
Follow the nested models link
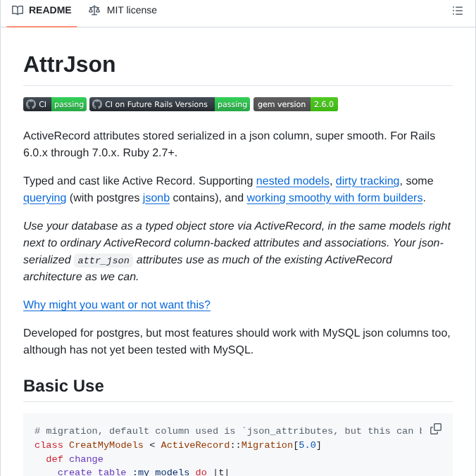click(293, 181)
